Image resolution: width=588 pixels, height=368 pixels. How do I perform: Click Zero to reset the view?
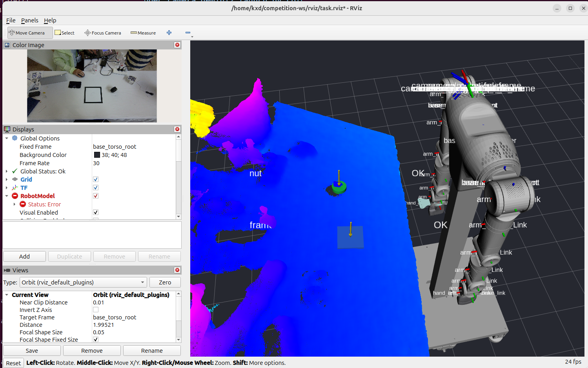coord(165,282)
